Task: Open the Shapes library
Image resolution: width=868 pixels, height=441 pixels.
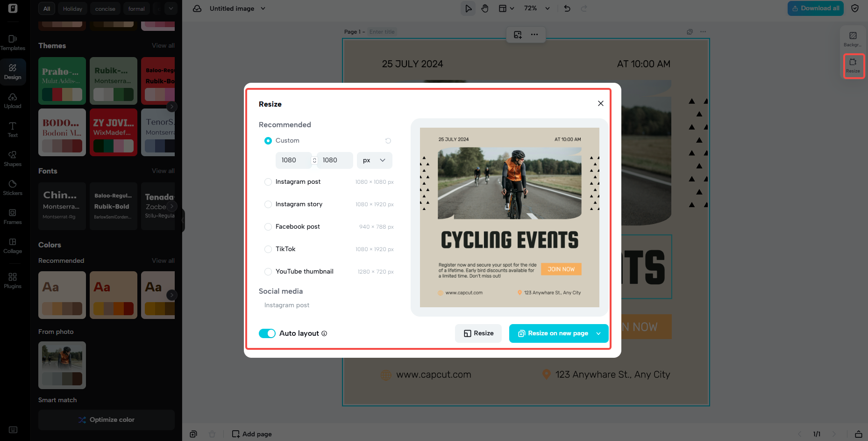Action: 13,159
